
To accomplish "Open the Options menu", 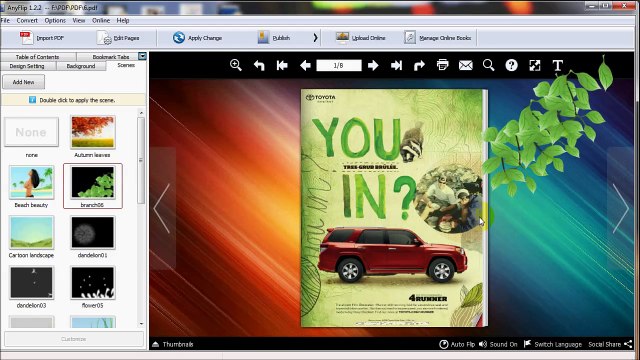I will click(x=55, y=20).
